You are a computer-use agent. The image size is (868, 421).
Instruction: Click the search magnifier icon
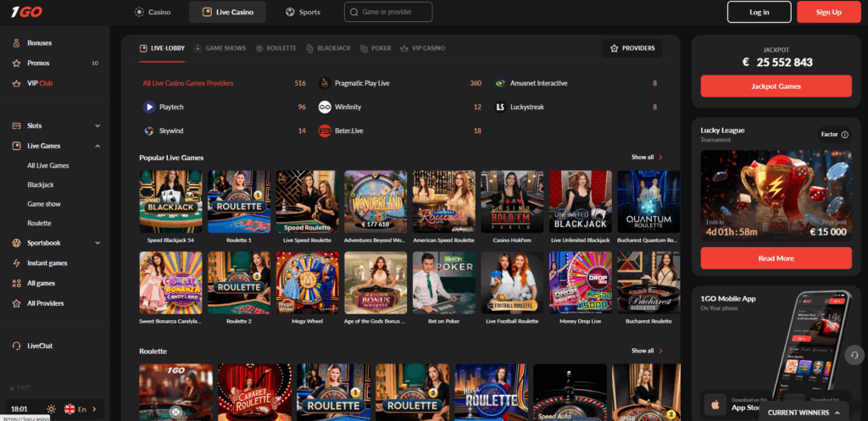[x=353, y=12]
